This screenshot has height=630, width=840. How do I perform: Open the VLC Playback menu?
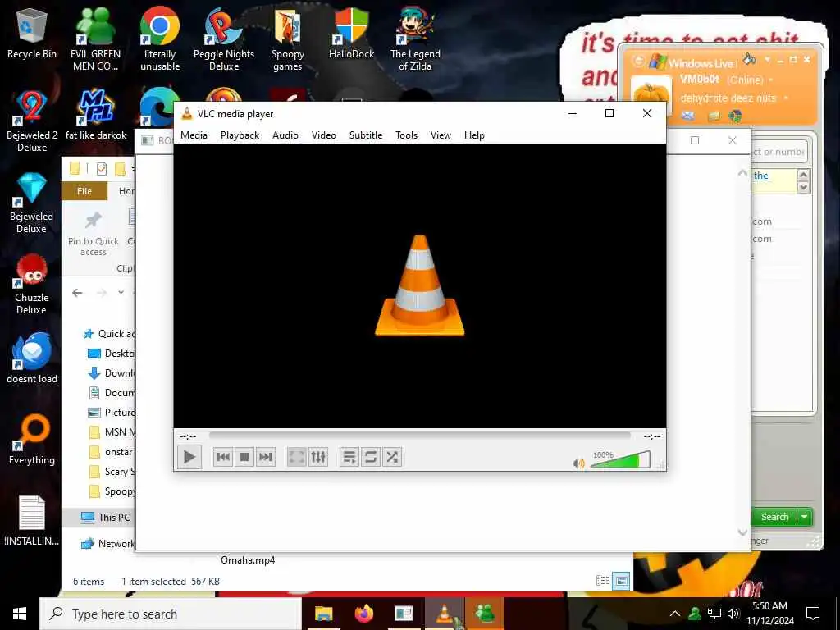click(240, 135)
